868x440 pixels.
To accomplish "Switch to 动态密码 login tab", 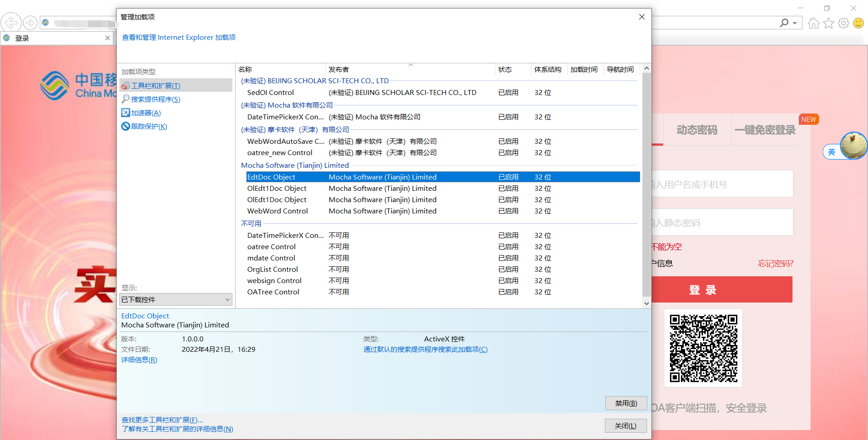I will click(x=697, y=130).
